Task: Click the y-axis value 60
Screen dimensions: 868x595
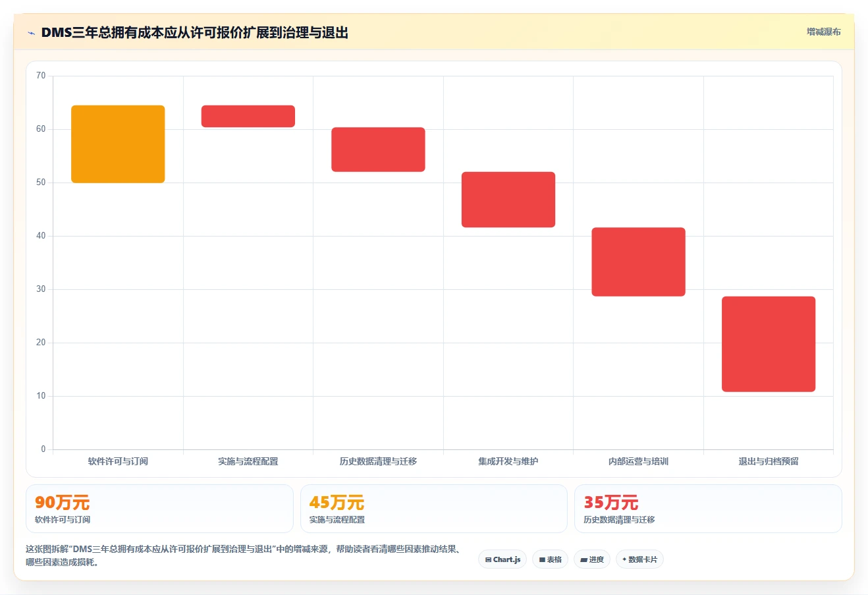Action: coord(41,129)
